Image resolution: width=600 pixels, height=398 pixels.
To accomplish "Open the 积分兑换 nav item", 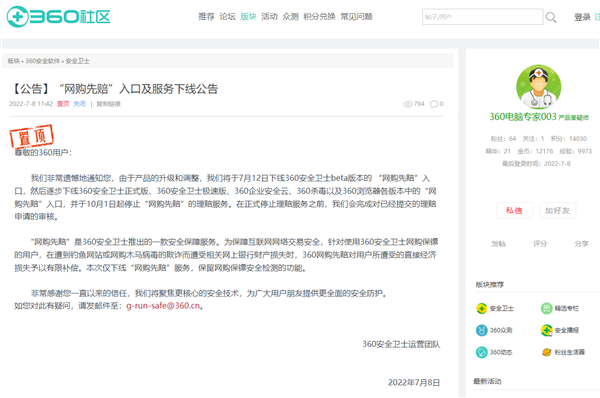I will pyautogui.click(x=320, y=16).
